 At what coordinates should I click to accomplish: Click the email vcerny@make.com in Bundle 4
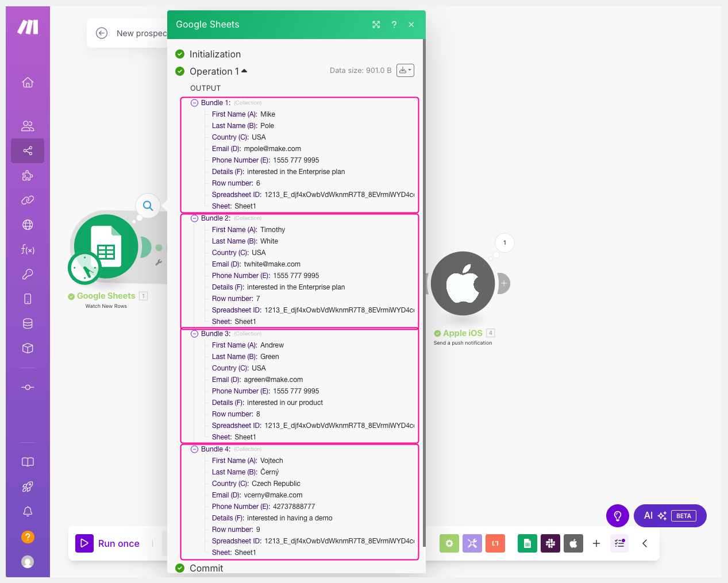coord(273,495)
